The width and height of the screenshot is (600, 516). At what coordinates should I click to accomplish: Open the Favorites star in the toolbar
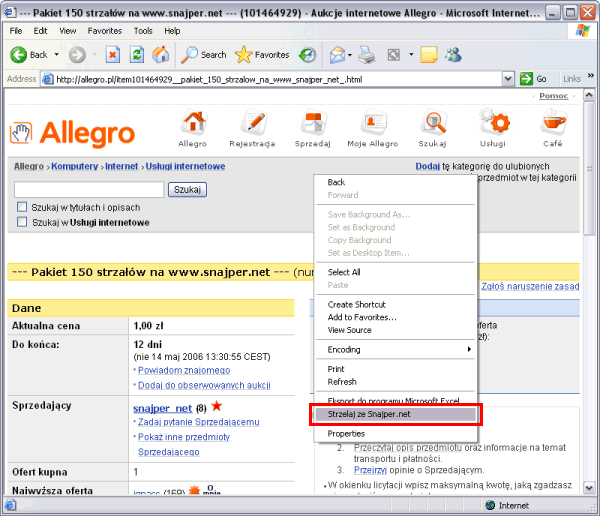(243, 55)
